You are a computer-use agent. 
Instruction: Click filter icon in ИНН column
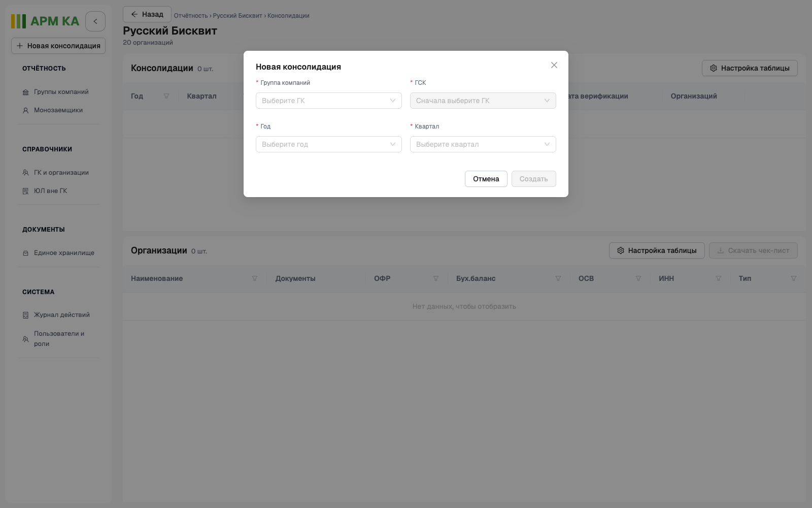coord(719,278)
